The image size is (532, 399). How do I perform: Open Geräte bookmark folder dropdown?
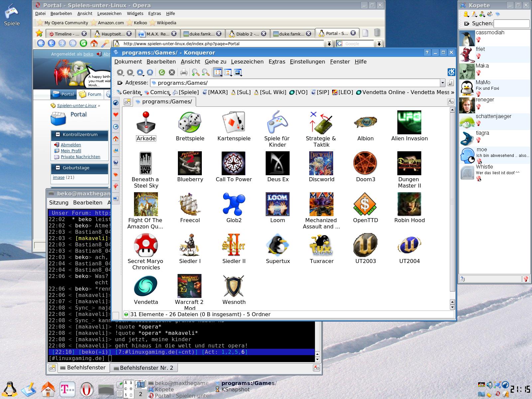coord(129,92)
